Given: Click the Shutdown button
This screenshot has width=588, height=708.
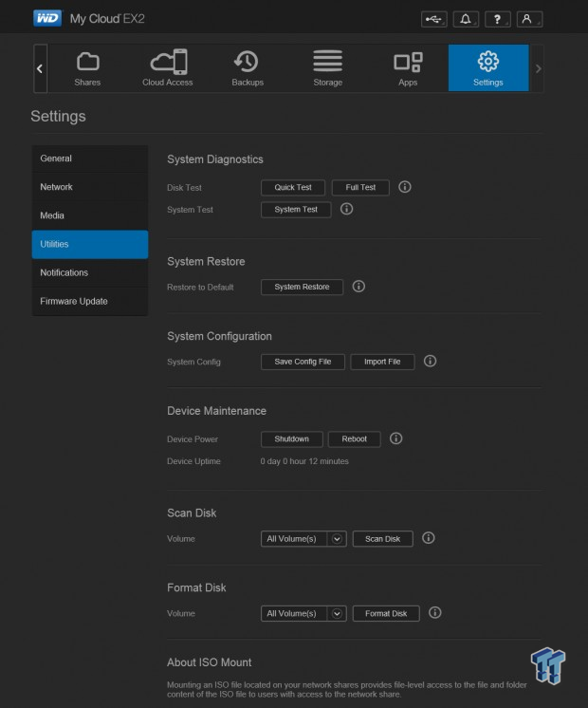Looking at the screenshot, I should (292, 438).
